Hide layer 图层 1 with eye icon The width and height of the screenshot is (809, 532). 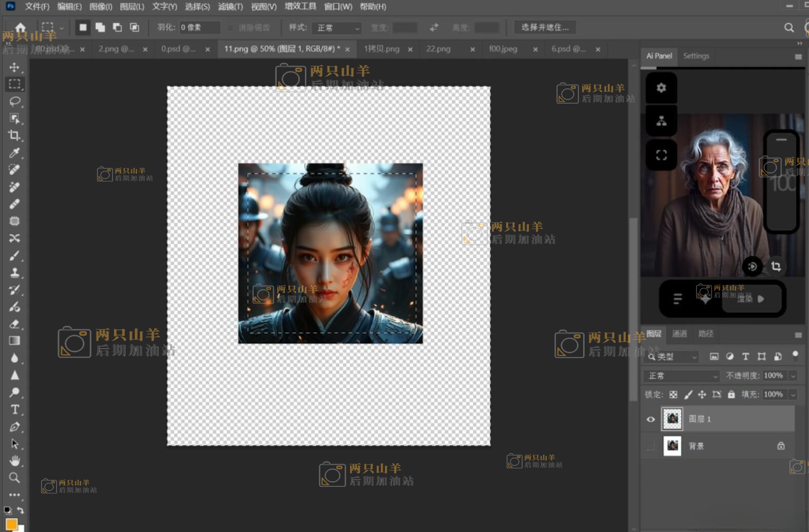pyautogui.click(x=650, y=419)
